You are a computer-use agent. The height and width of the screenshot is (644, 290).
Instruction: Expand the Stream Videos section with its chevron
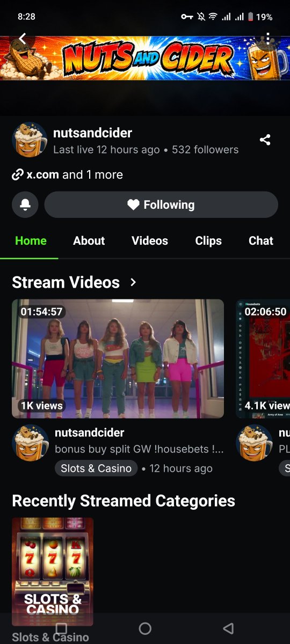point(133,282)
